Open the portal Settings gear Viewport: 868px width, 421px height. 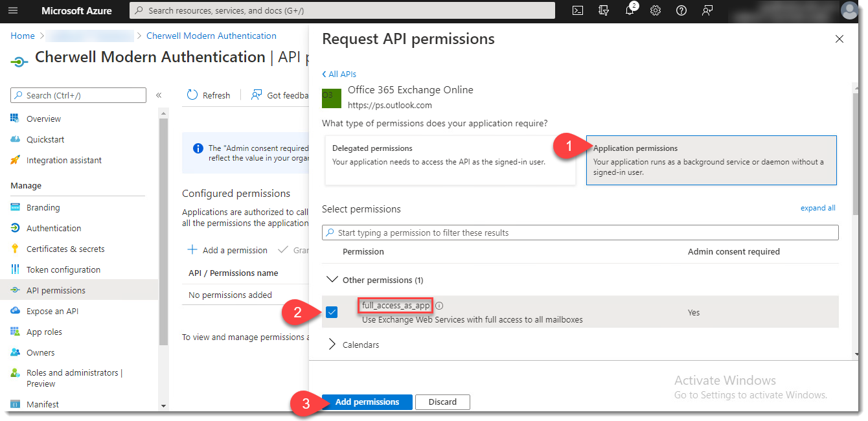[655, 10]
